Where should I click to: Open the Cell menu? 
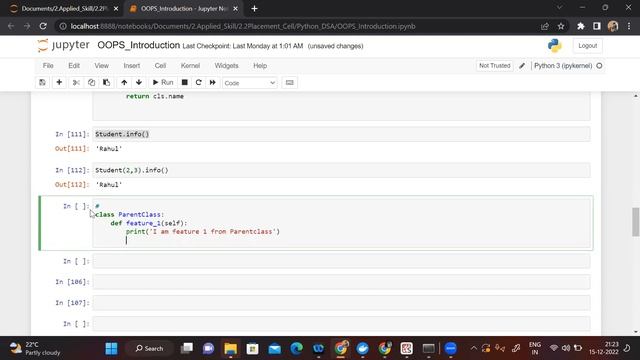pos(160,66)
